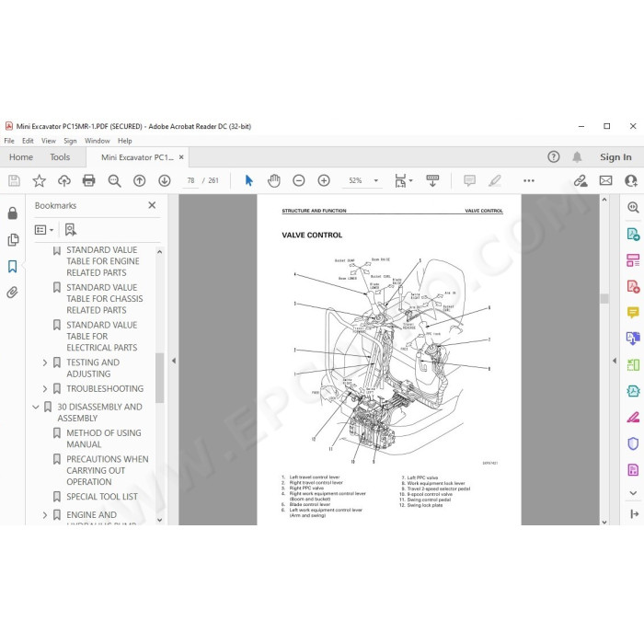
Task: Open Comment tool in right pane
Action: [633, 313]
